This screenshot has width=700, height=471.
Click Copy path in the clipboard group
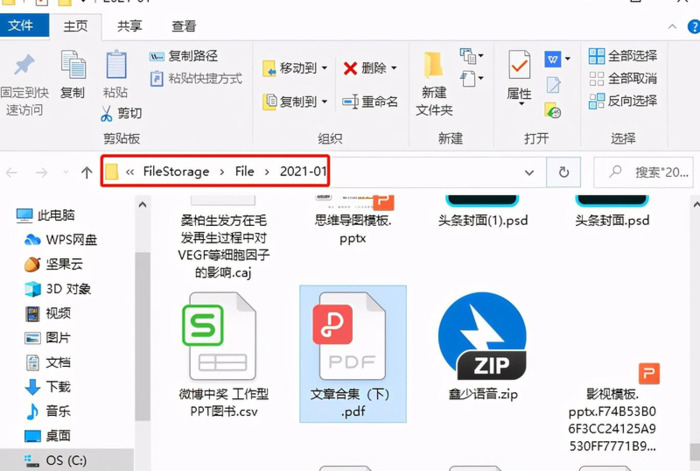(x=184, y=56)
